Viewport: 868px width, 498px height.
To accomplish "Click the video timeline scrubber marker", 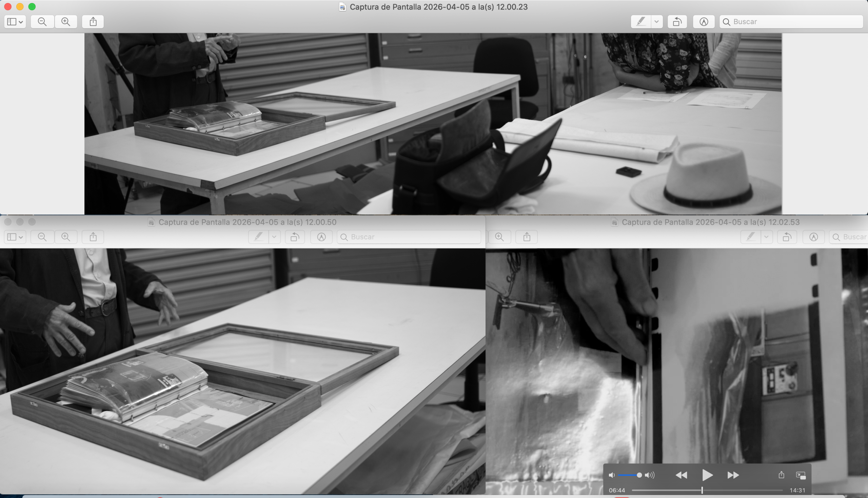I will (x=702, y=490).
